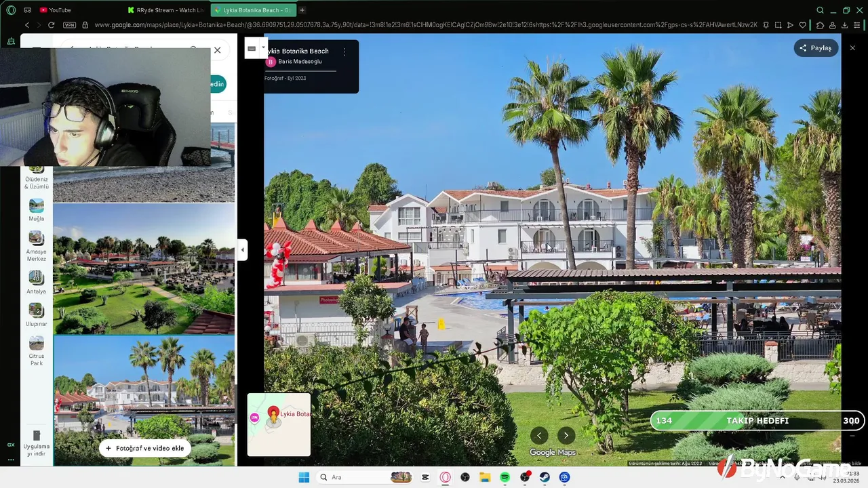Viewport: 868px width, 488px height.
Task: Reload the Google Maps page
Action: click(x=51, y=25)
